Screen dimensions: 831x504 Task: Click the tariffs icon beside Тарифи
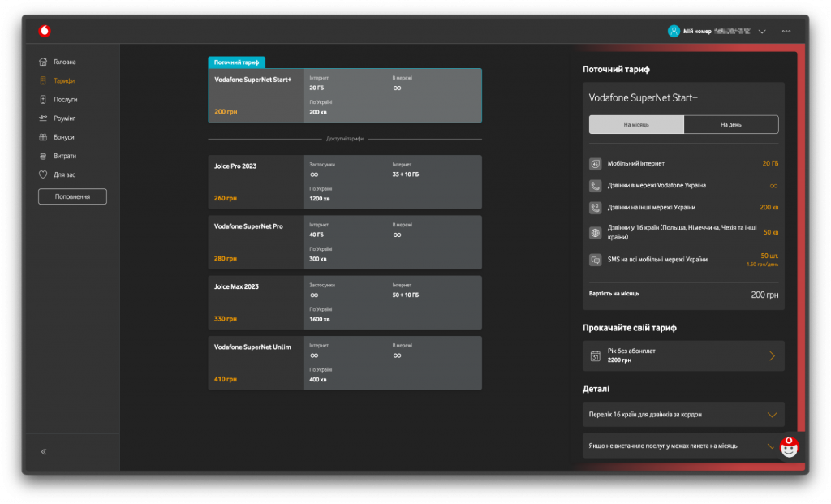43,80
